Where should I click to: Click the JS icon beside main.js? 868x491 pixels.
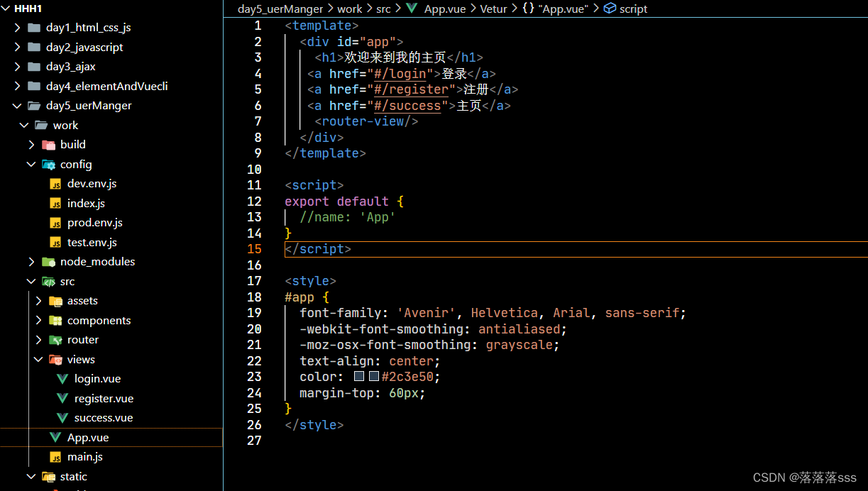tap(55, 456)
